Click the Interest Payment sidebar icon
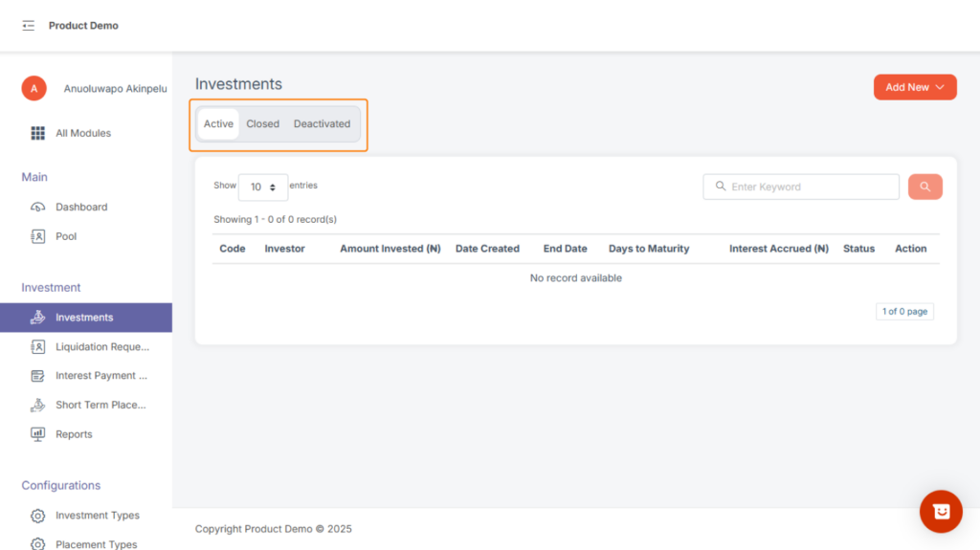Image resolution: width=980 pixels, height=550 pixels. pyautogui.click(x=38, y=376)
